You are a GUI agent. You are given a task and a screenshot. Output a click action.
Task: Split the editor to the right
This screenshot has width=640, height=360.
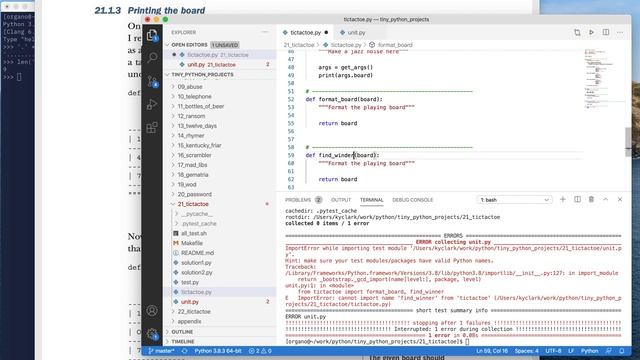[606, 32]
